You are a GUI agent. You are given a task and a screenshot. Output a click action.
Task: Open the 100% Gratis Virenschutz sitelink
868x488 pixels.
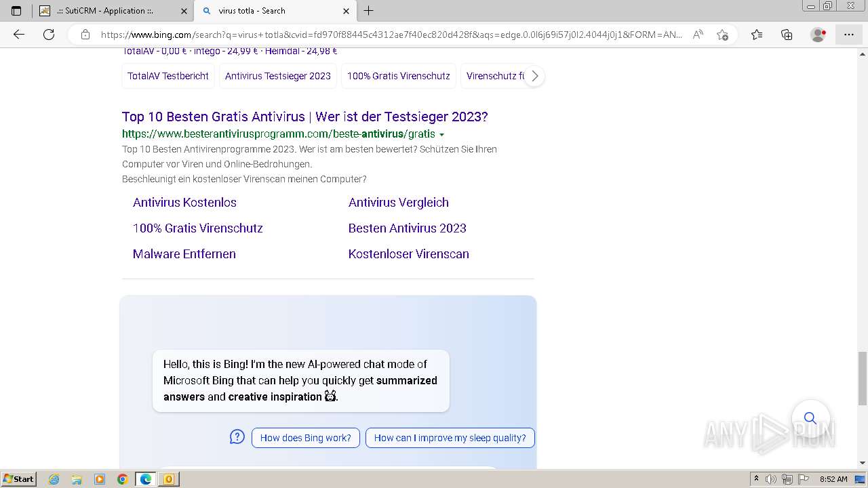click(x=198, y=228)
